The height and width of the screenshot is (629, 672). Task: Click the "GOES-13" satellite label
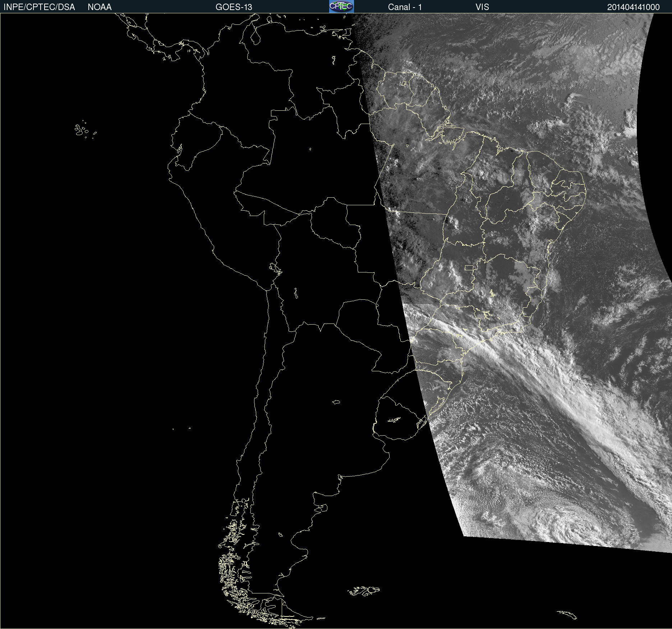coord(234,7)
